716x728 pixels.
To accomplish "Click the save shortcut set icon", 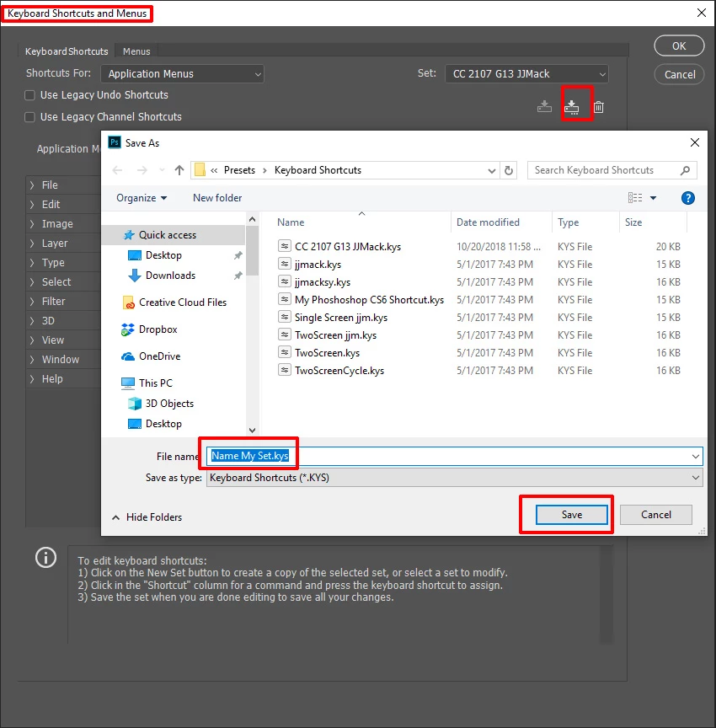I will point(544,107).
